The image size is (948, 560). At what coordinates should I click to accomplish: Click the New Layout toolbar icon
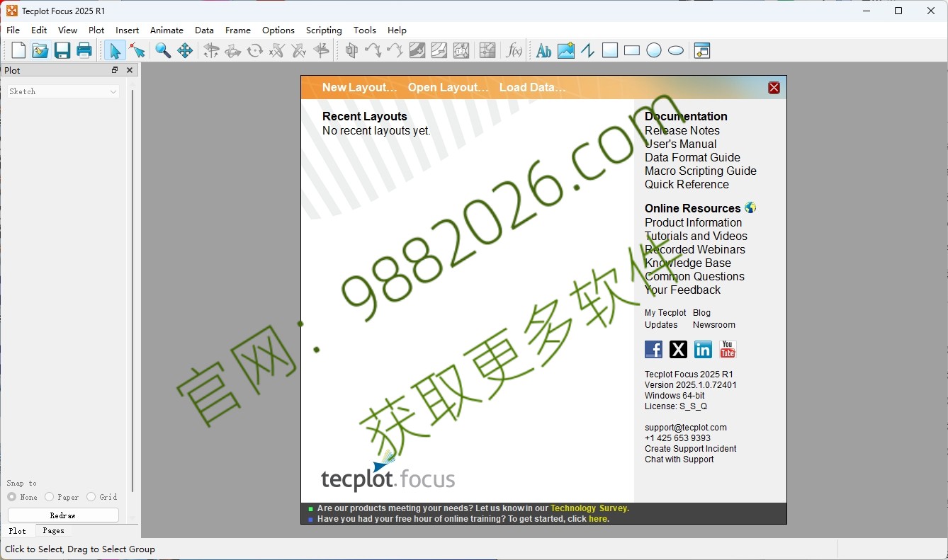click(18, 50)
